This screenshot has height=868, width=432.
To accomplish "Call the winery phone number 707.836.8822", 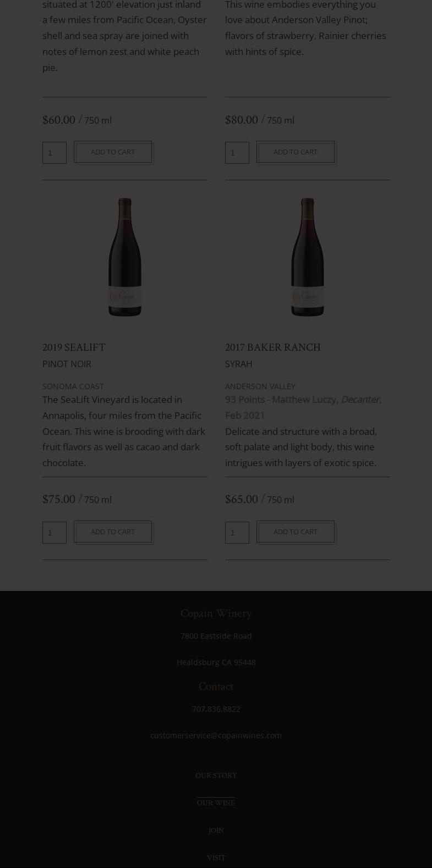I will pos(216,709).
